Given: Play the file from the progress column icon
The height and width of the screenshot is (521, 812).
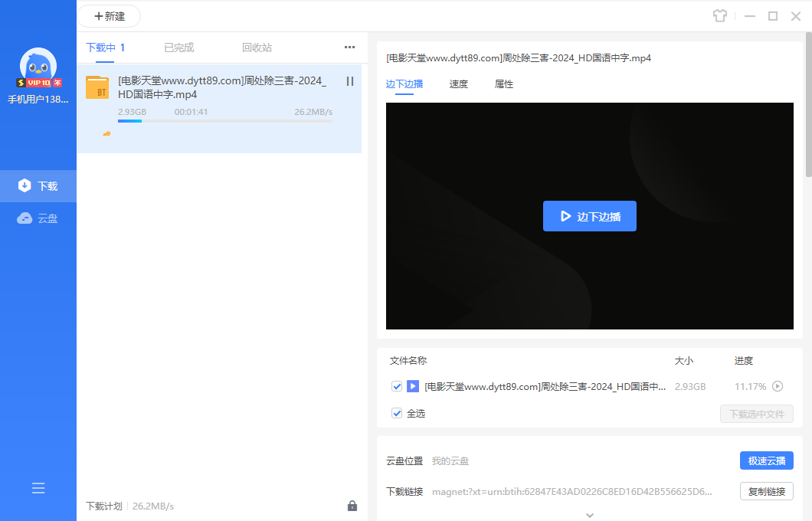Looking at the screenshot, I should pos(778,387).
